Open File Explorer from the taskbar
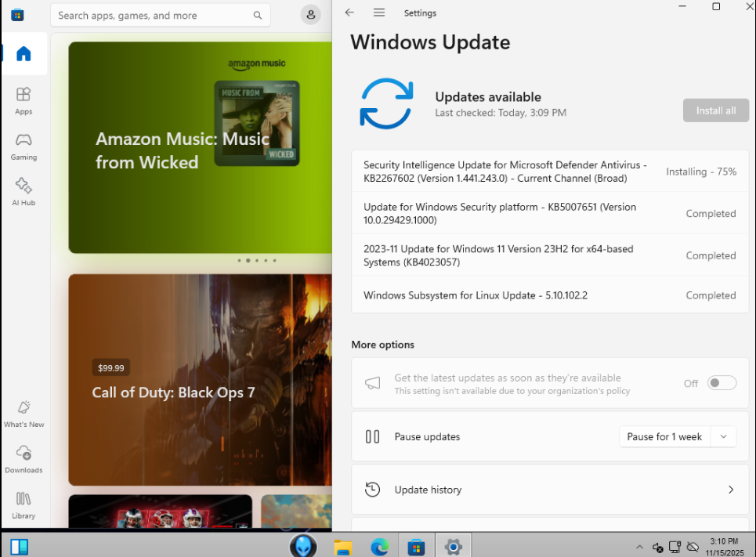This screenshot has height=557, width=756. click(343, 548)
